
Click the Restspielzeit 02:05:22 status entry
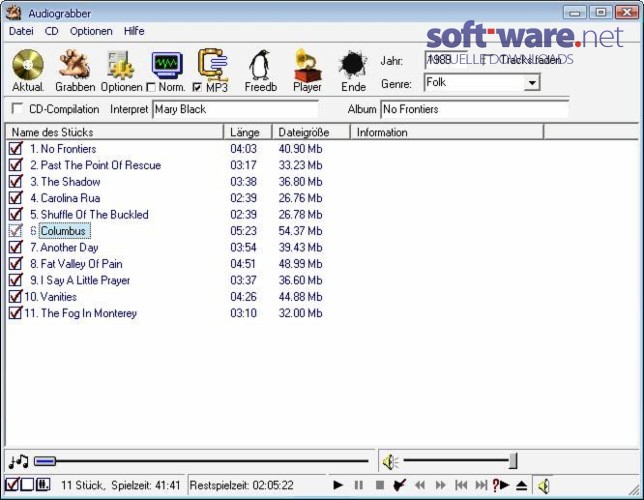(x=242, y=486)
